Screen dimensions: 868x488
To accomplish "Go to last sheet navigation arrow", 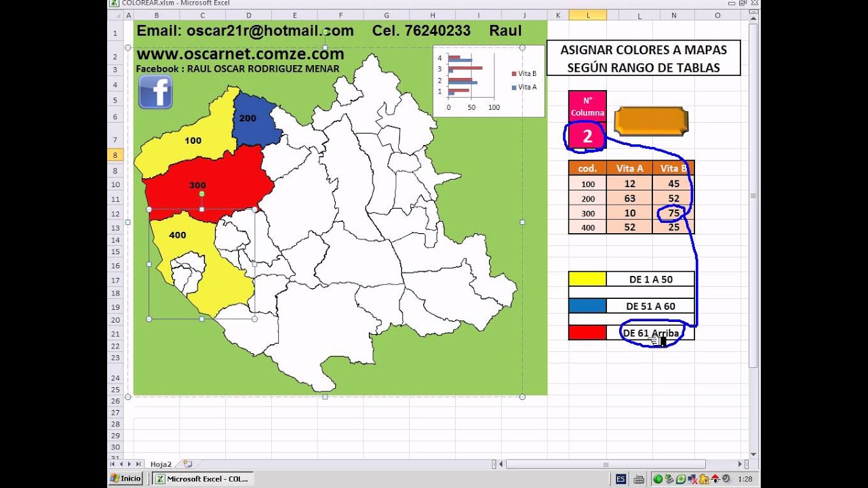I will pos(138,464).
